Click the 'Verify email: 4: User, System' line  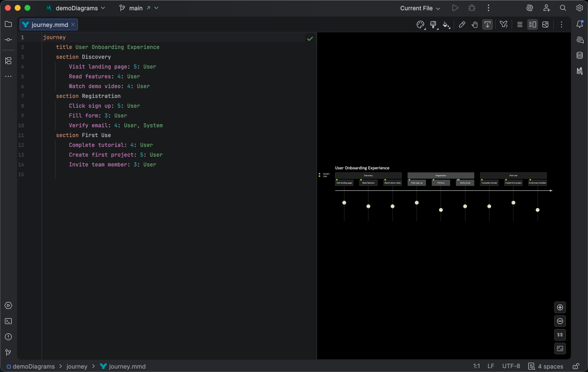116,125
